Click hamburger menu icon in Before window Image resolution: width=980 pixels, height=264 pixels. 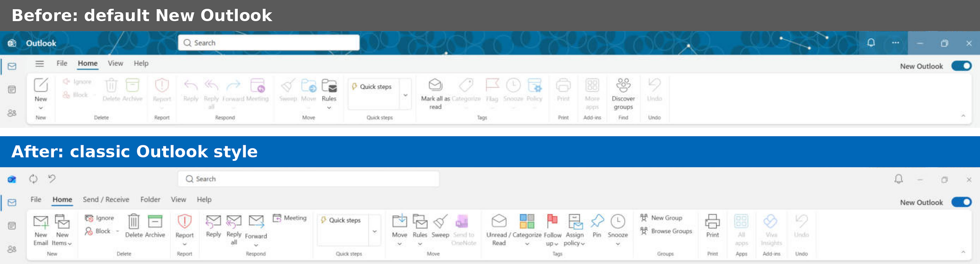coord(39,63)
